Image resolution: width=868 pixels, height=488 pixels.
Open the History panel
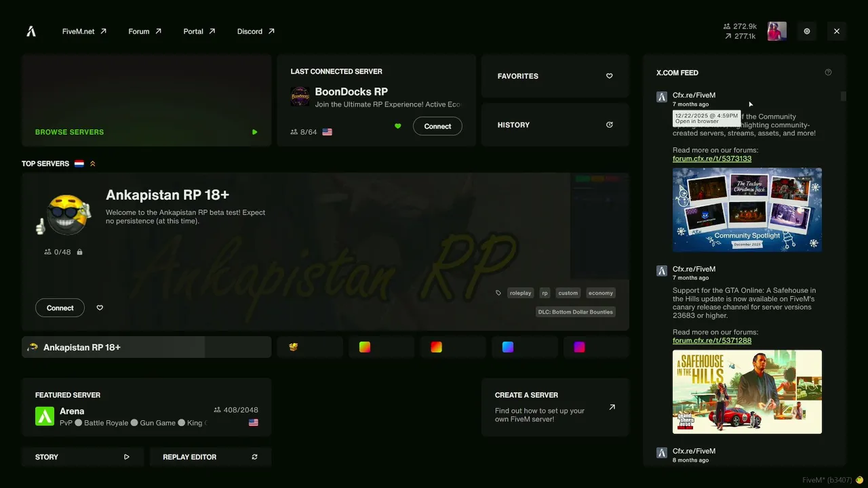tap(555, 125)
